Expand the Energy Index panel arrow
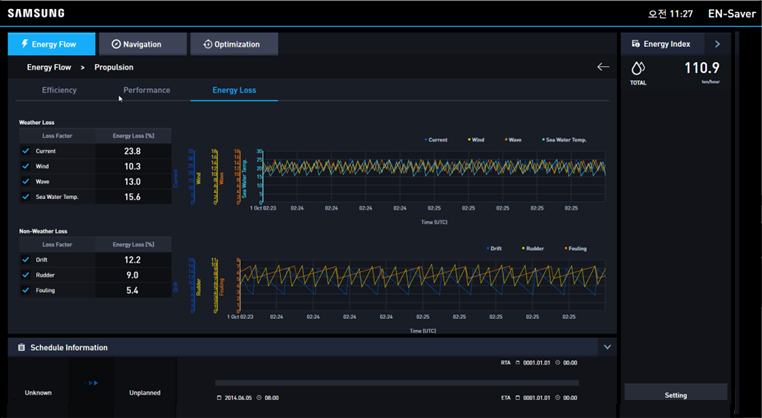Image resolution: width=762 pixels, height=418 pixels. (717, 44)
